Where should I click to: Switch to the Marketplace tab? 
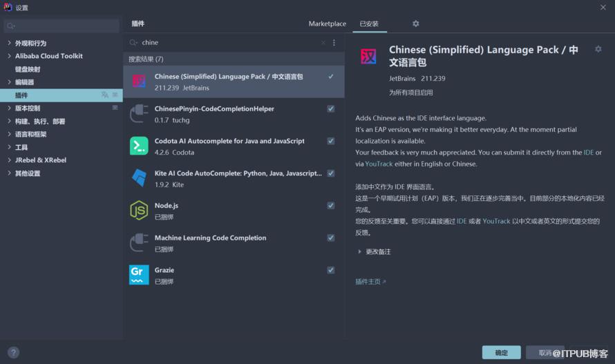tap(327, 23)
